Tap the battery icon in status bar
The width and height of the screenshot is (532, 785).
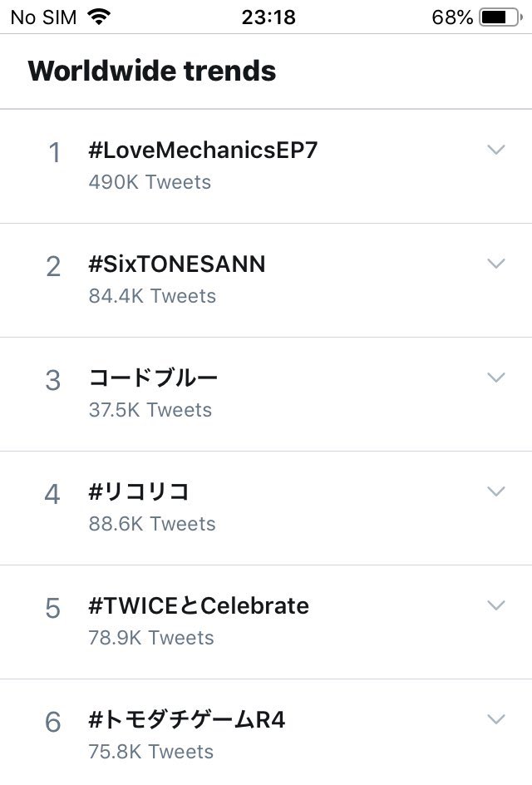[500, 17]
